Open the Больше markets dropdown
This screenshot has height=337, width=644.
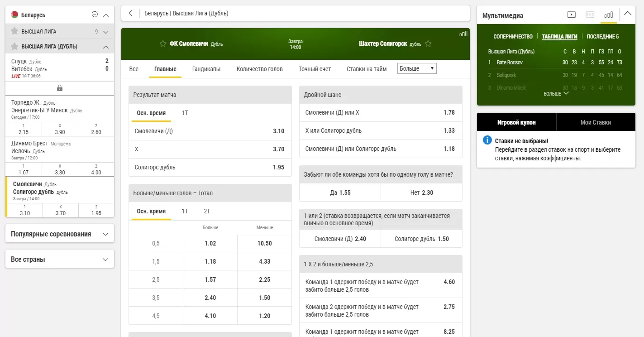pos(416,69)
